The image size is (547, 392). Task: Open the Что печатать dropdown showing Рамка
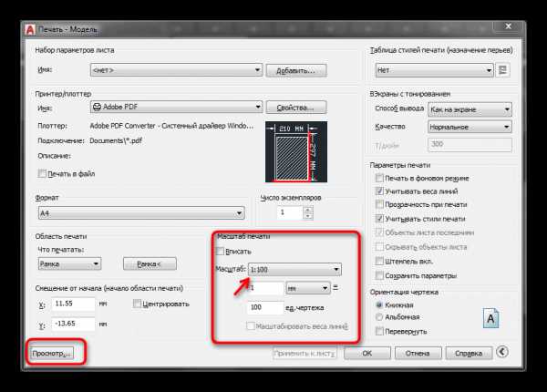tap(70, 263)
